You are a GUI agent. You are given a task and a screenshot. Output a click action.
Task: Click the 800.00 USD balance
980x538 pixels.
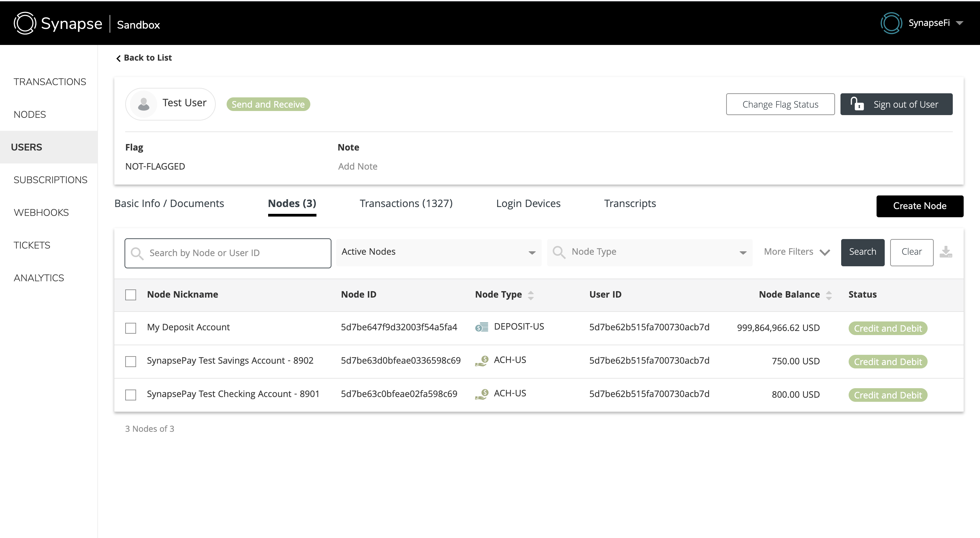[796, 394]
